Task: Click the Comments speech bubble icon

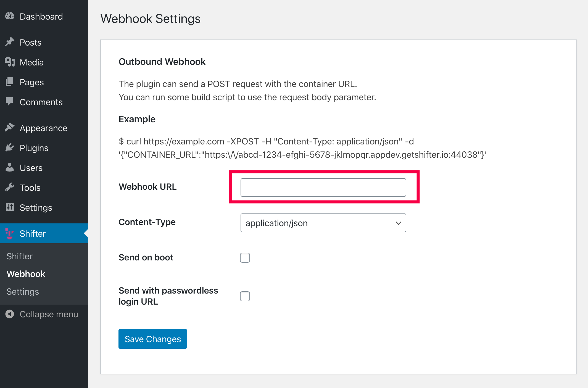Action: [x=10, y=102]
